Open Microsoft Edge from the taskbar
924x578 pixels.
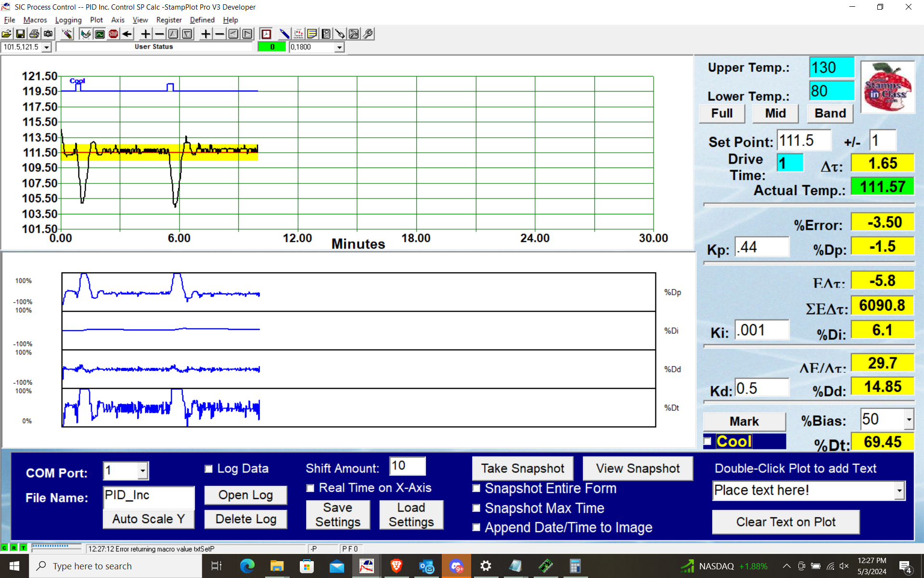point(247,566)
